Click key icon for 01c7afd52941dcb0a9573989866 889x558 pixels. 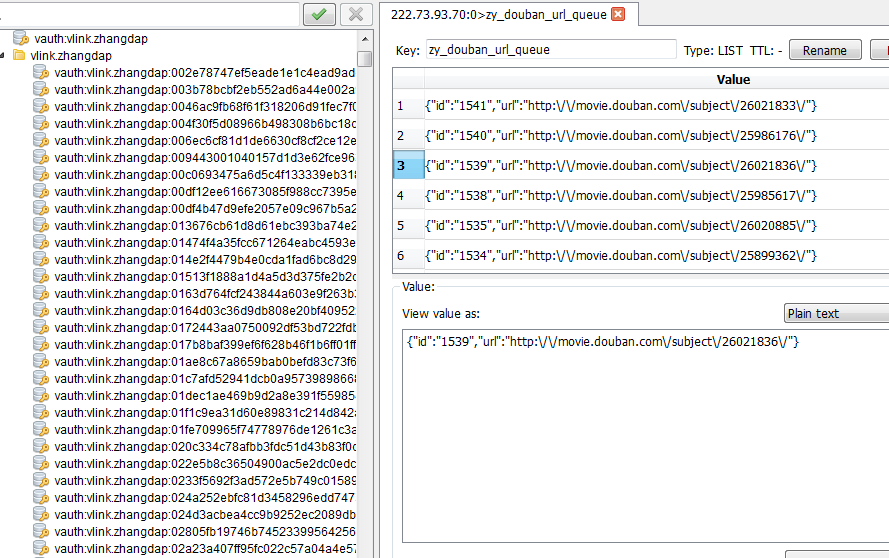[x=41, y=378]
